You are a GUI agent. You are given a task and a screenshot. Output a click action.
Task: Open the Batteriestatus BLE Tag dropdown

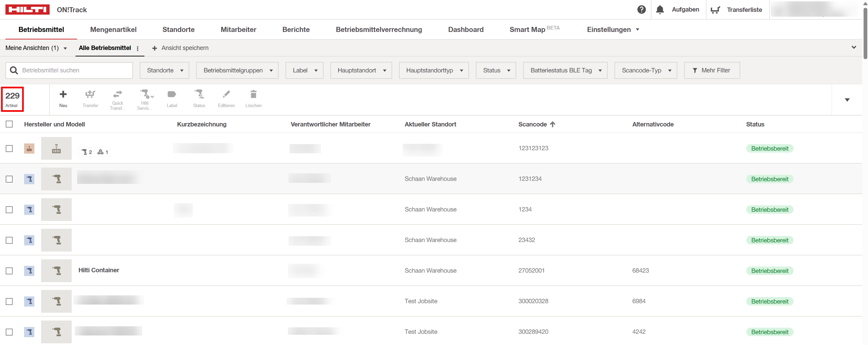(x=565, y=70)
